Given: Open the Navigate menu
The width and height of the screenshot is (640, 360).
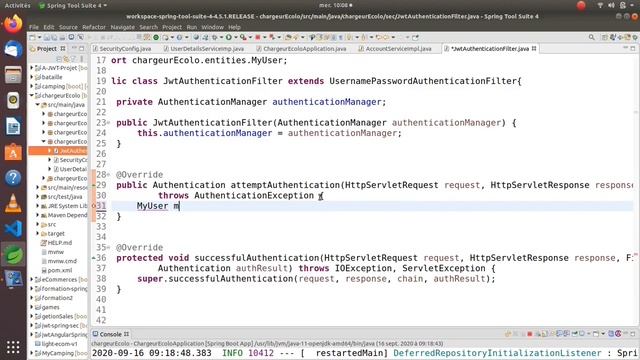Looking at the screenshot, I should [x=122, y=27].
